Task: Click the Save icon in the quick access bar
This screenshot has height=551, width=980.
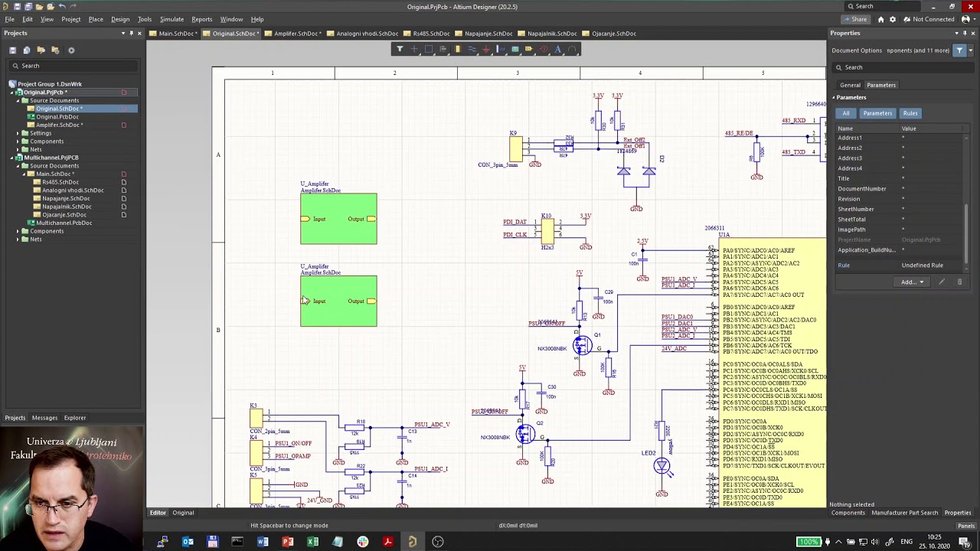Action: pyautogui.click(x=18, y=6)
